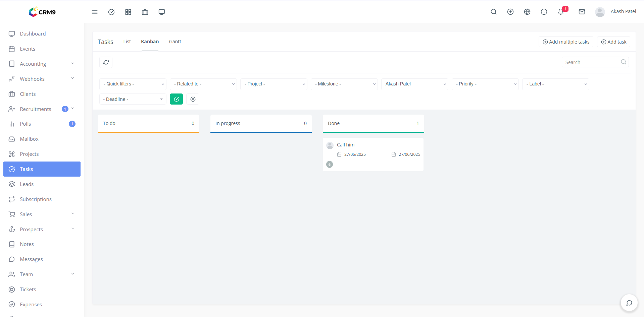This screenshot has width=644, height=317.
Task: Switch to the List tab
Action: pyautogui.click(x=127, y=42)
